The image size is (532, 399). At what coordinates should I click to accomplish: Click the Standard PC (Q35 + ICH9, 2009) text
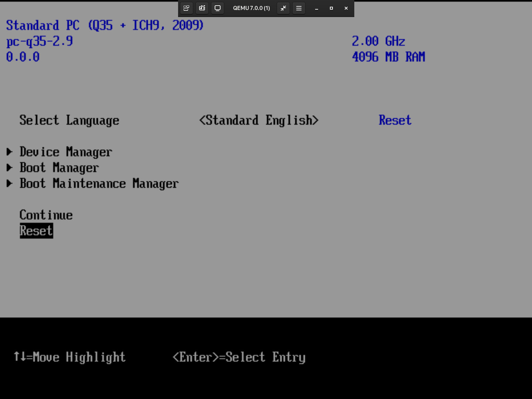(105, 25)
